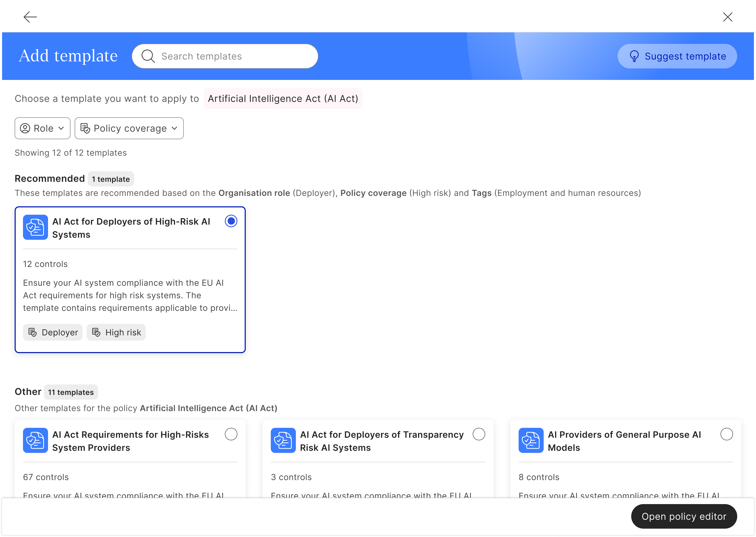The width and height of the screenshot is (756, 537).
Task: Click the magnifier icon in search box
Action: (148, 56)
